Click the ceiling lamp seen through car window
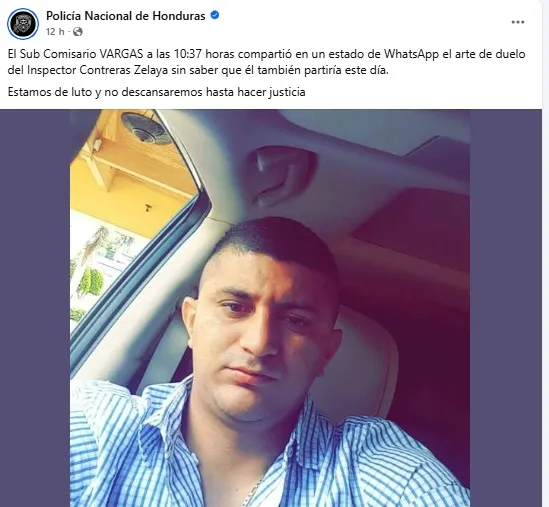Image resolution: width=549 pixels, height=507 pixels. pos(146,127)
